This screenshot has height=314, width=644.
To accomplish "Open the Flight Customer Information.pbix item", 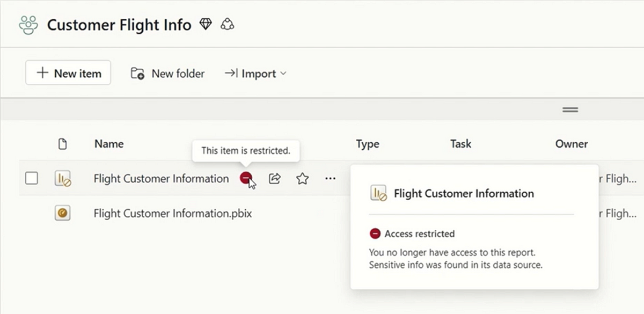I will coord(172,214).
